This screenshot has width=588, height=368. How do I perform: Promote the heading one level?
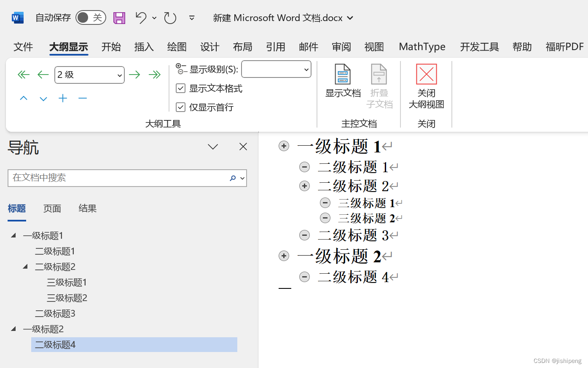point(43,75)
